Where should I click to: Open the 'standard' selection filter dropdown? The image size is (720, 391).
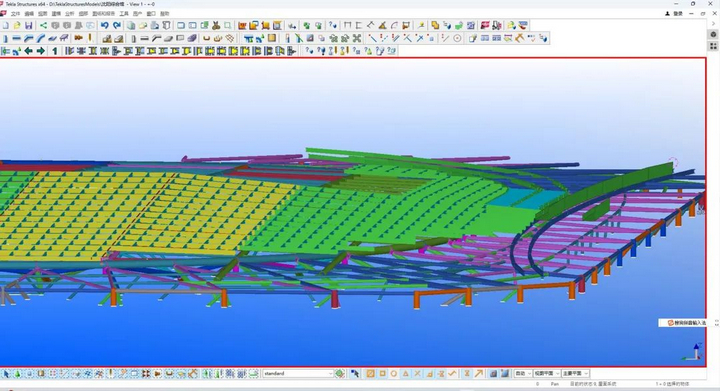click(298, 374)
